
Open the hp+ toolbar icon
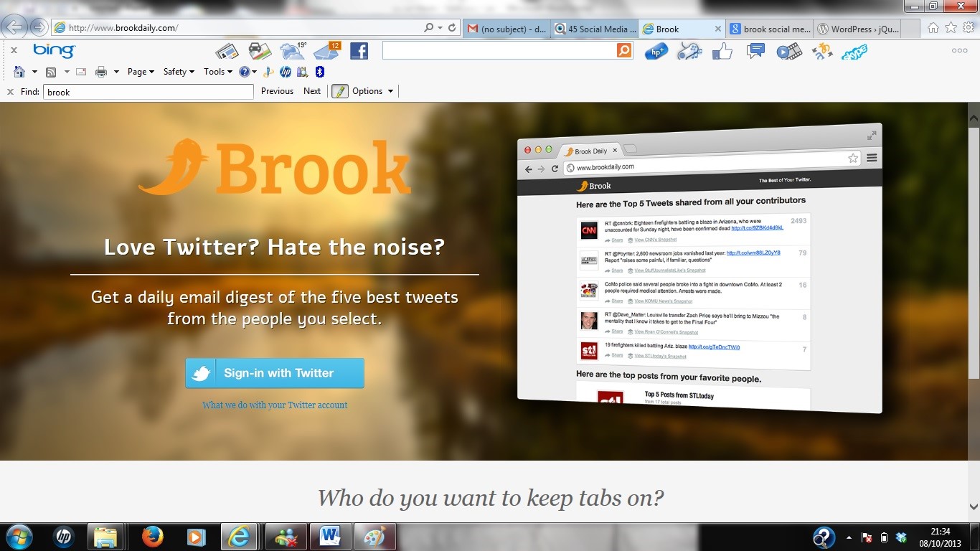(656, 51)
